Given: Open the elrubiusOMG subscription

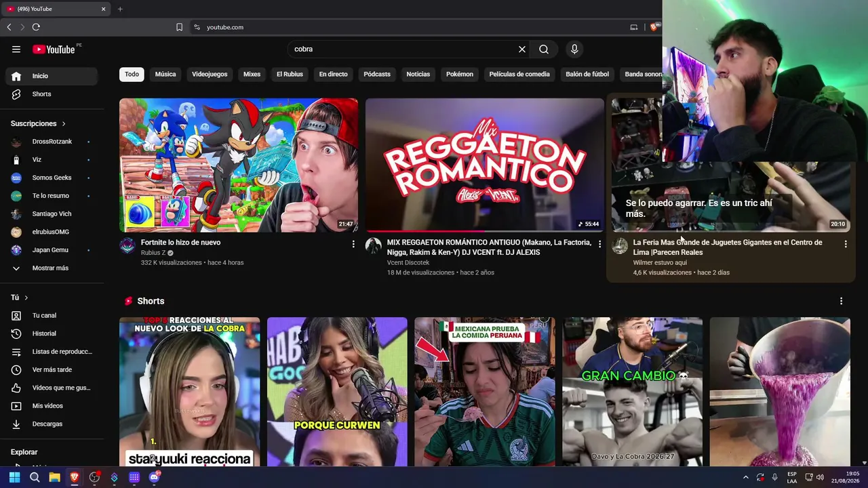Looking at the screenshot, I should (52, 232).
